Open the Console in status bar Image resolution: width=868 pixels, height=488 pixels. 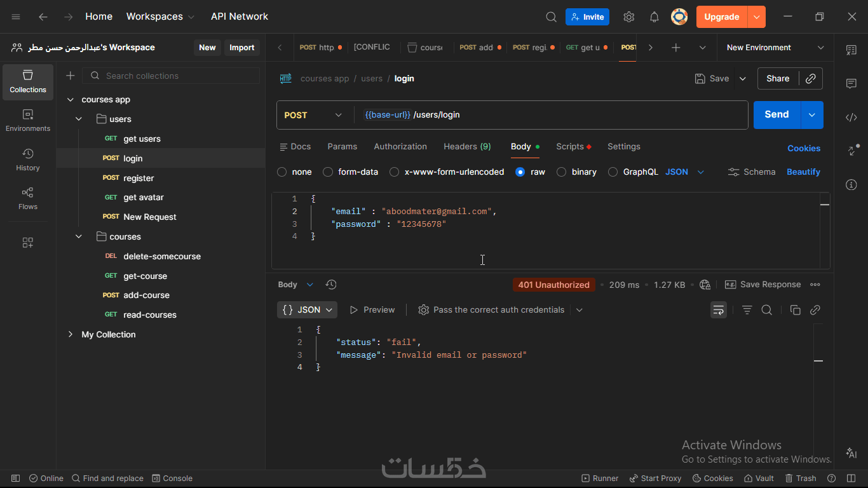[x=172, y=478]
